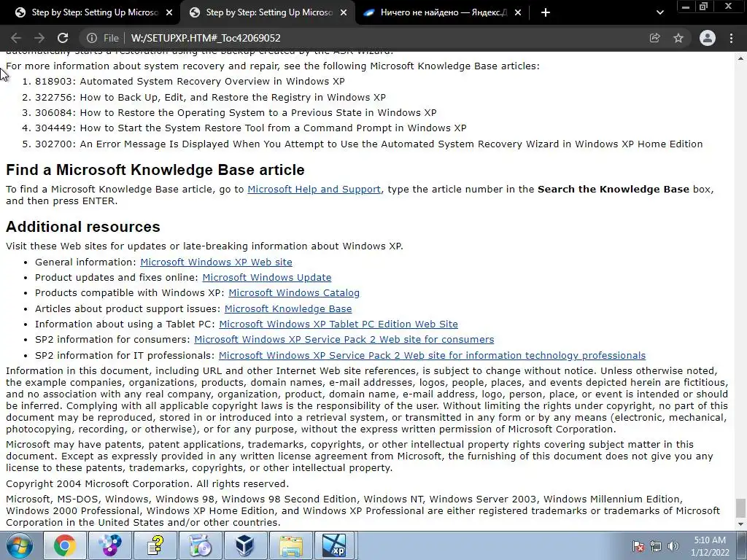Image resolution: width=747 pixels, height=560 pixels.
Task: Click the Additional resources heading
Action: coord(83,227)
